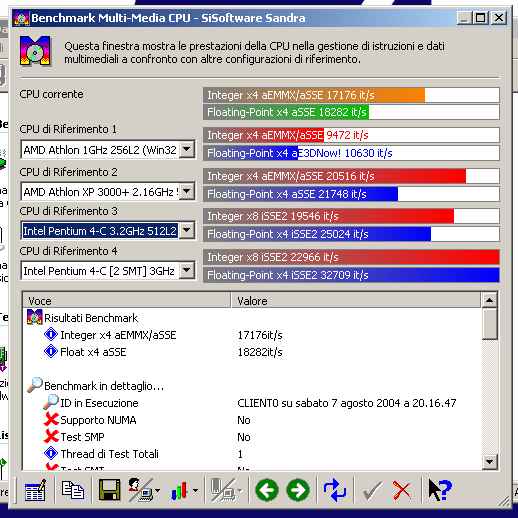Click the 18282it/s value cell
The image size is (518, 518).
pyautogui.click(x=260, y=352)
